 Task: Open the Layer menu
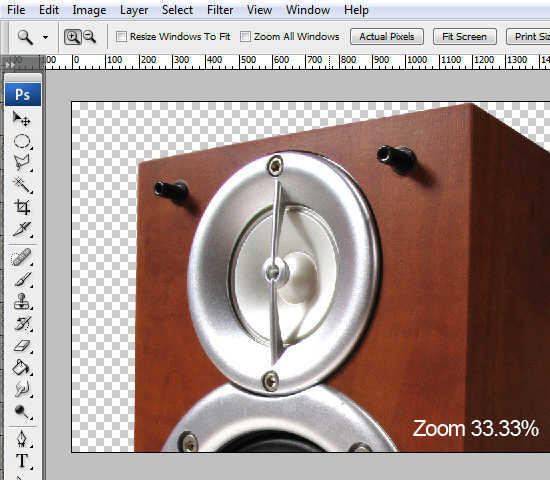click(134, 10)
